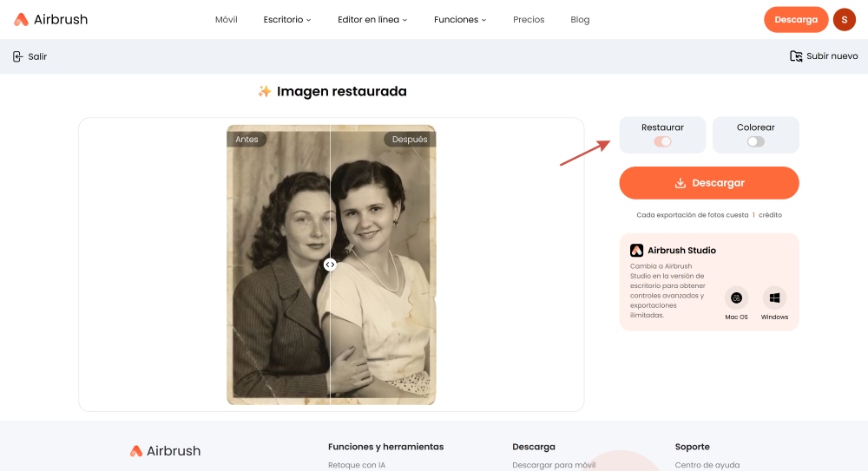Download Airbrush Studio for Windows

tap(774, 298)
